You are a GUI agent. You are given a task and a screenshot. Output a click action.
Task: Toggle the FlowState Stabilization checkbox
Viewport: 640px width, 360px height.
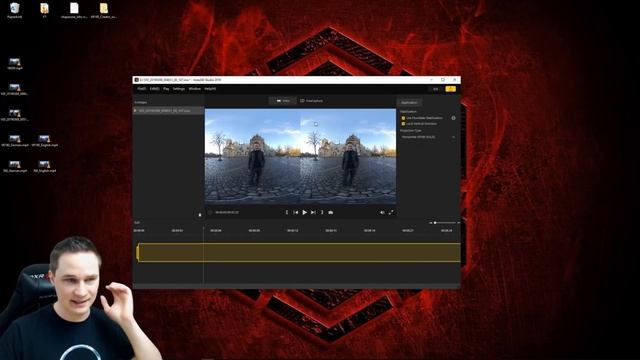(x=403, y=118)
